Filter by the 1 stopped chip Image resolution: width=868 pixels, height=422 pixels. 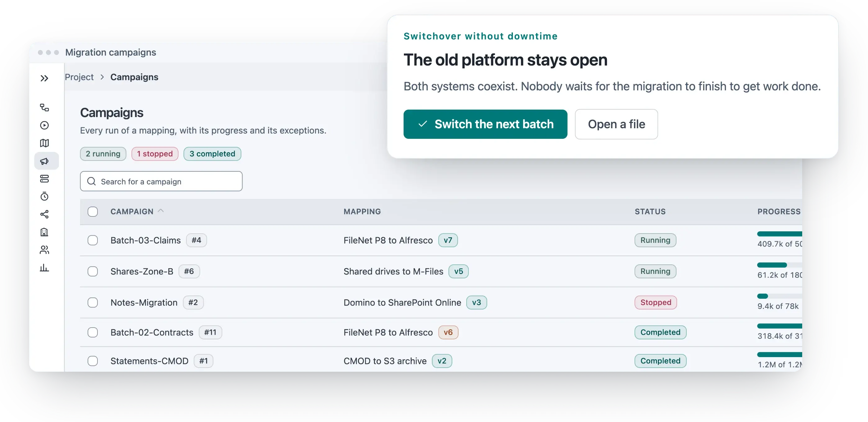[155, 154]
